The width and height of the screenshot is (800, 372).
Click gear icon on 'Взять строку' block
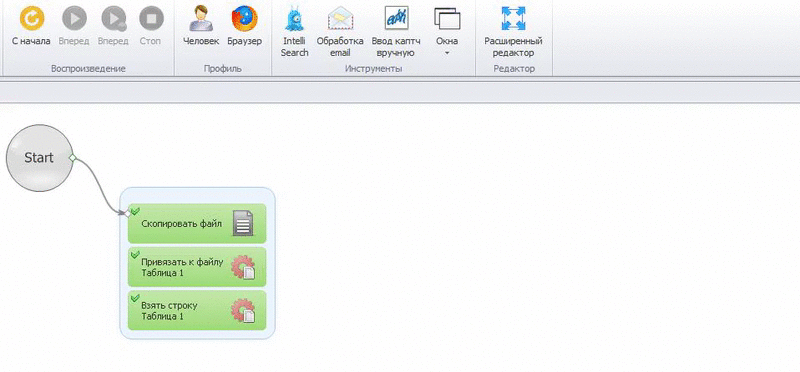(x=243, y=310)
